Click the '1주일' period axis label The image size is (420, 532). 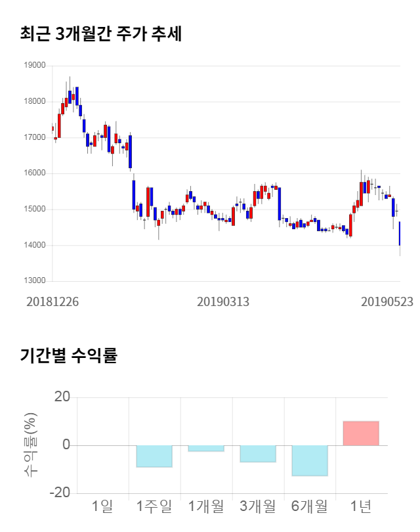pos(154,506)
